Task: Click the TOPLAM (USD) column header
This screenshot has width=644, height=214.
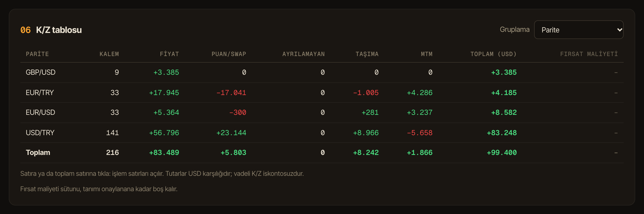Action: coord(493,54)
